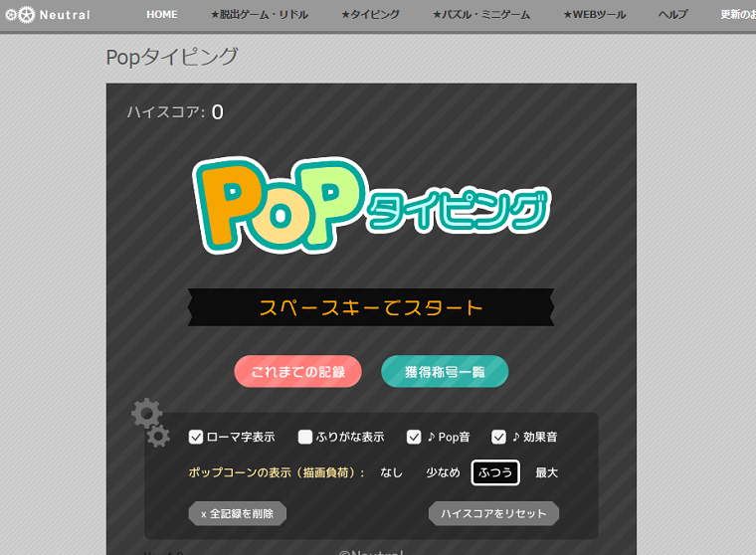Toggle the Pop音 checkbox off

pyautogui.click(x=415, y=437)
